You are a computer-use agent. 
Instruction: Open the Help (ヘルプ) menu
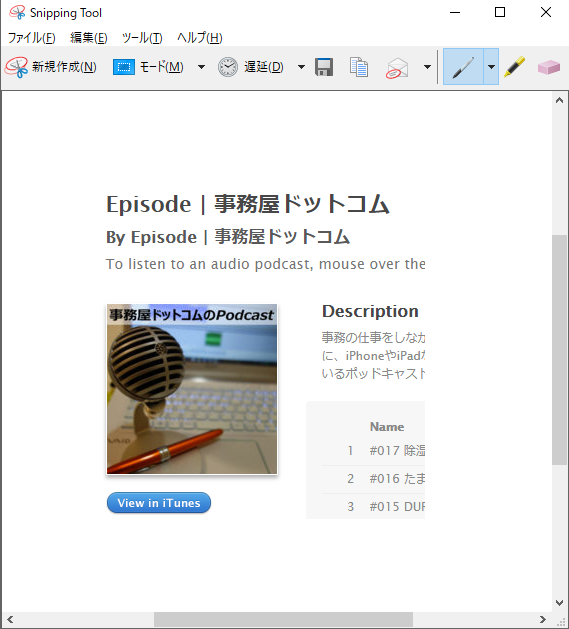click(x=199, y=38)
